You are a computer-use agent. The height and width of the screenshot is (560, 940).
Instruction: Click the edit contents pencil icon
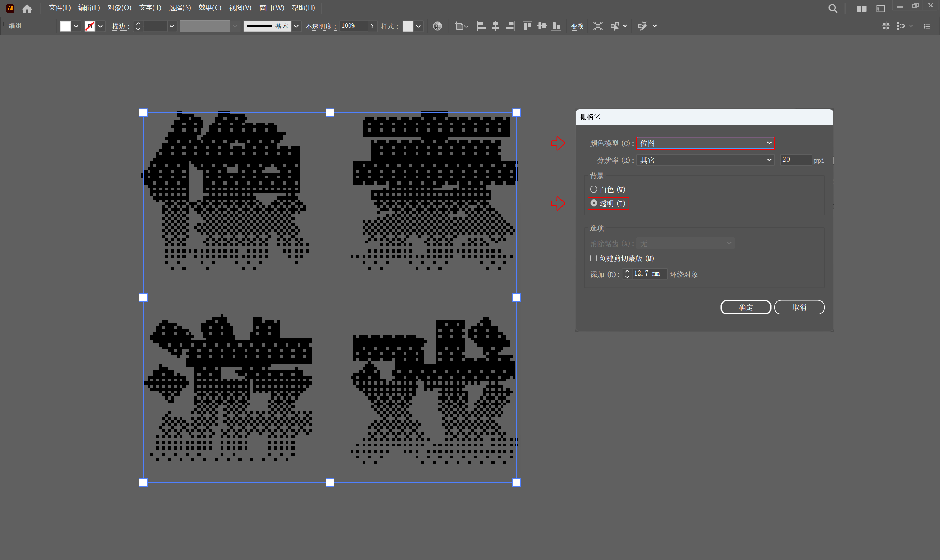click(x=642, y=26)
